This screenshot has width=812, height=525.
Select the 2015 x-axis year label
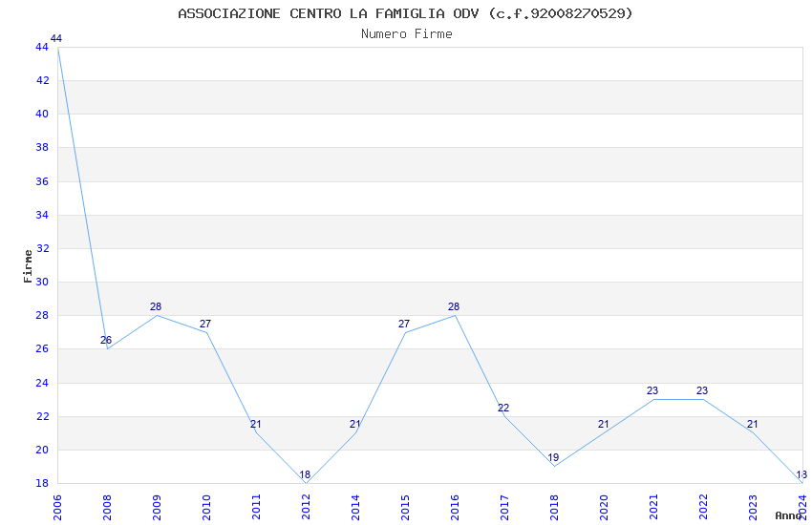pyautogui.click(x=405, y=508)
